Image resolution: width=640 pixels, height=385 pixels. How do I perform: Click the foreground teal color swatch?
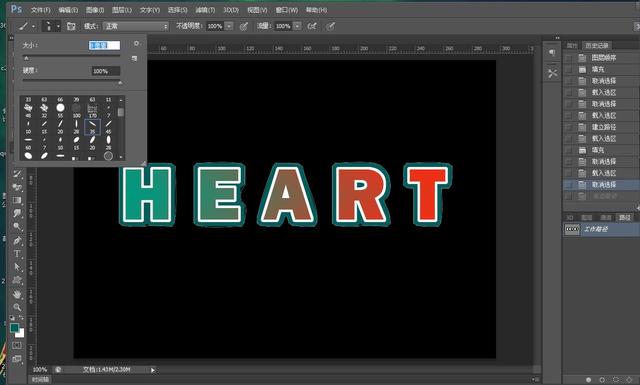click(15, 328)
